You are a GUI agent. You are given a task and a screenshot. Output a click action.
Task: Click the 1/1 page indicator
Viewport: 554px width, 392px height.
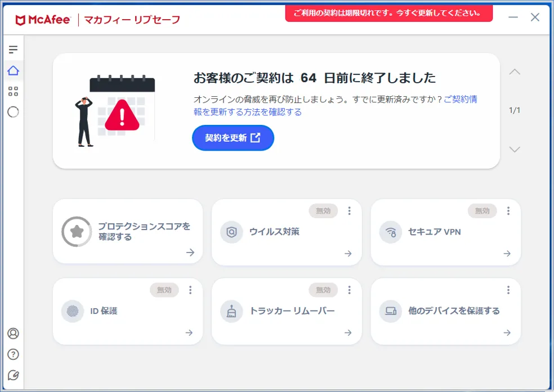[x=515, y=110]
